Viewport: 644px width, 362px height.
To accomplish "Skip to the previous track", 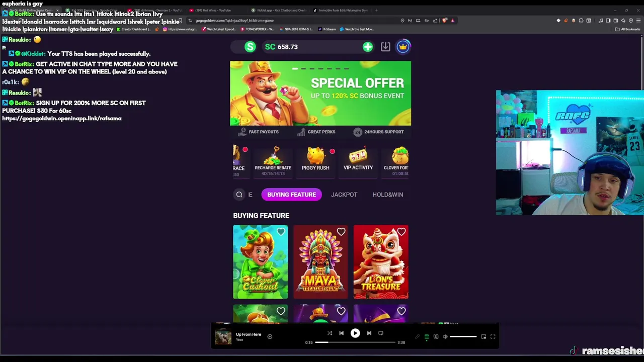I will click(341, 333).
